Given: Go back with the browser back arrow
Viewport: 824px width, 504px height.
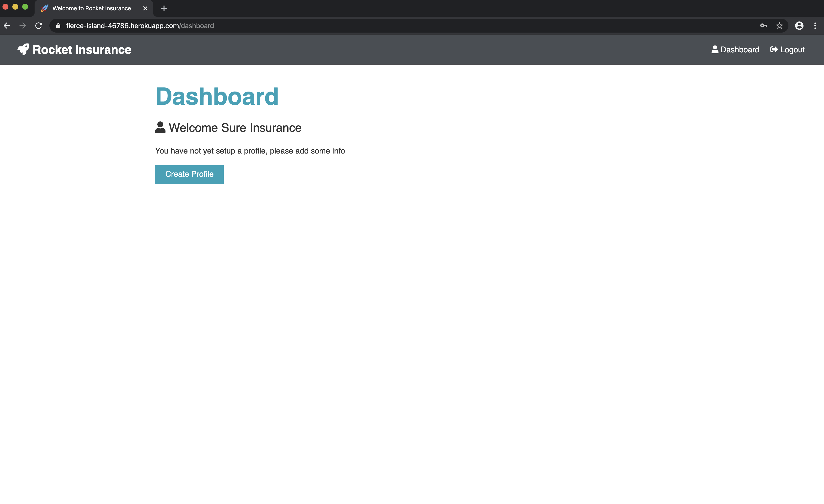Looking at the screenshot, I should [x=7, y=26].
